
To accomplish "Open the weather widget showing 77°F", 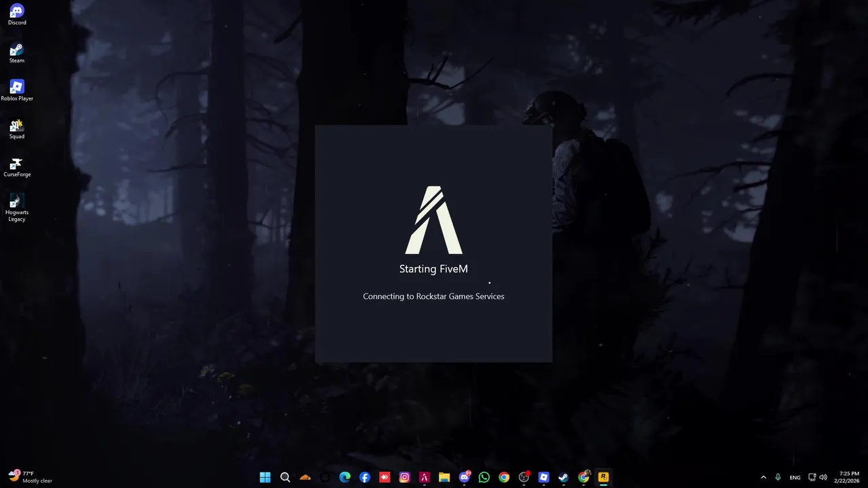I will click(31, 477).
